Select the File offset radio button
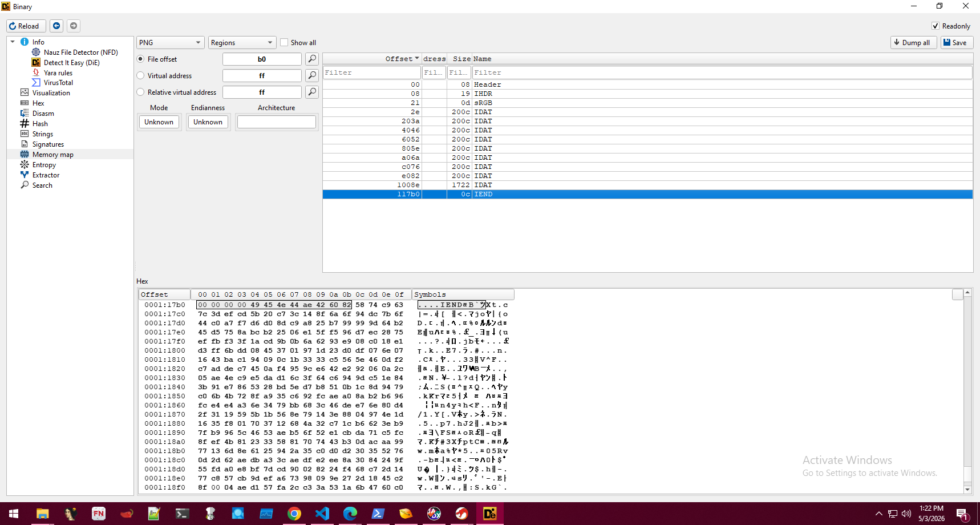Viewport: 980px width, 525px height. tap(140, 59)
